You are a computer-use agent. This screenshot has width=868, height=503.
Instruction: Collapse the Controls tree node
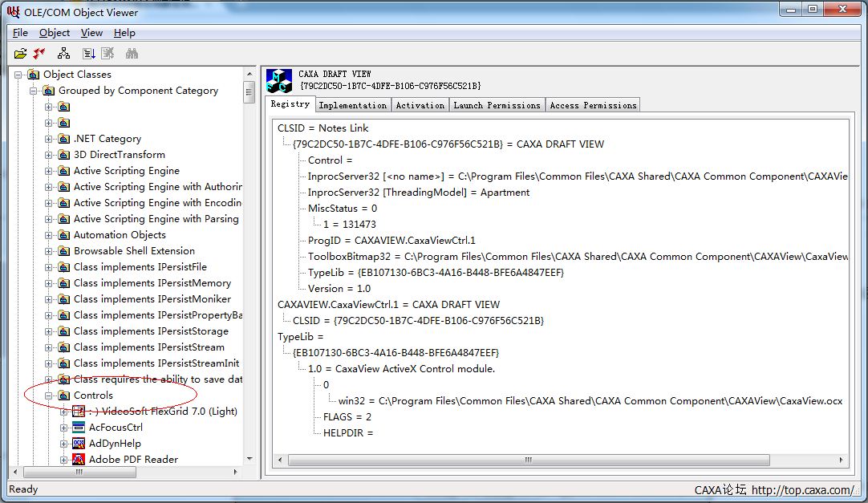49,396
